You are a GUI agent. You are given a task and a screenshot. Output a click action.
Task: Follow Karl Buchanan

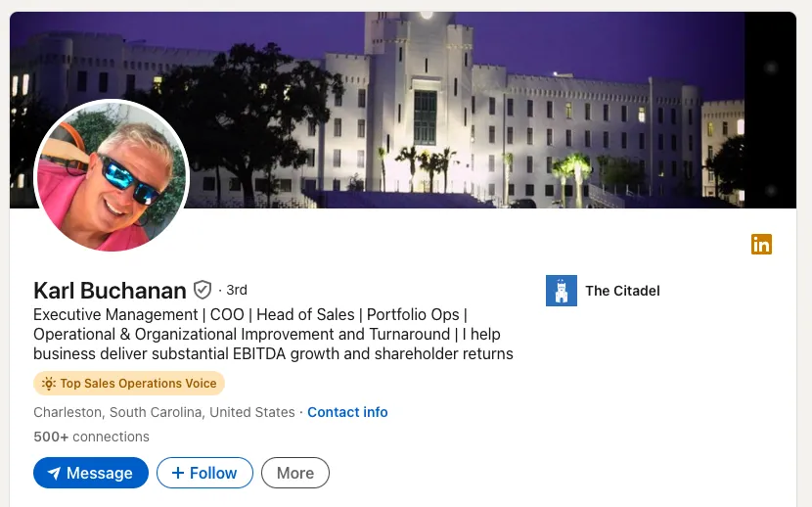[x=204, y=473]
